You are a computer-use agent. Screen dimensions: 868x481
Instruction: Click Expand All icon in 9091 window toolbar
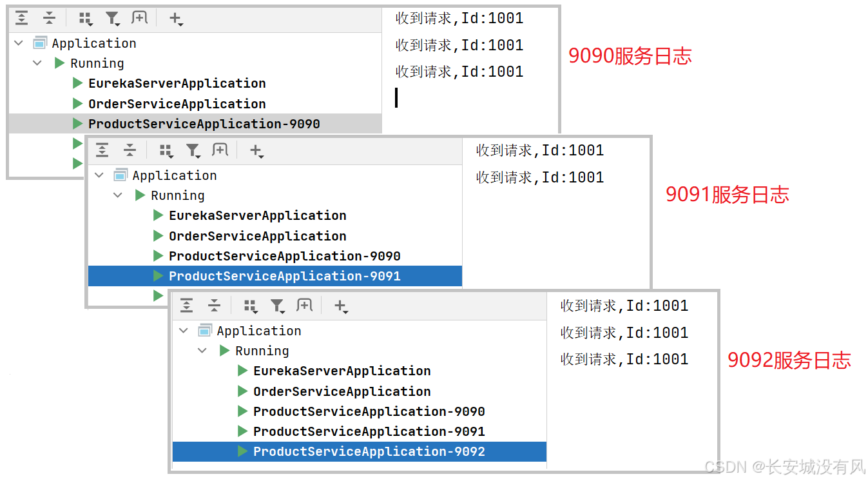tap(102, 151)
